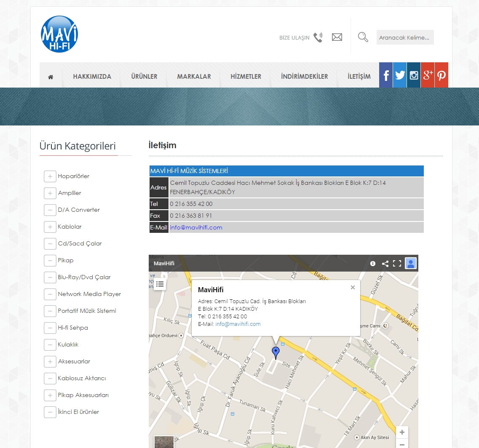Toggle the Kulaklık category box
The height and width of the screenshot is (448, 479).
[x=50, y=345]
